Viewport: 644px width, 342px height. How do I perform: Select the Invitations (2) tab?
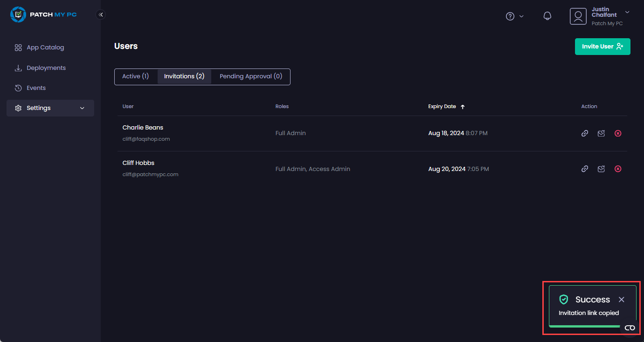point(184,76)
